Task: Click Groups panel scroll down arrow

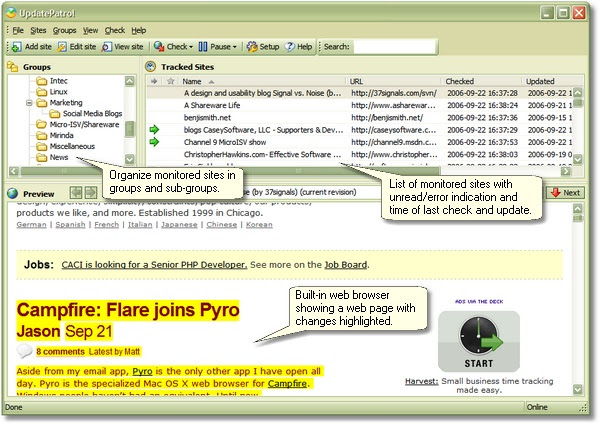Action: (130, 159)
